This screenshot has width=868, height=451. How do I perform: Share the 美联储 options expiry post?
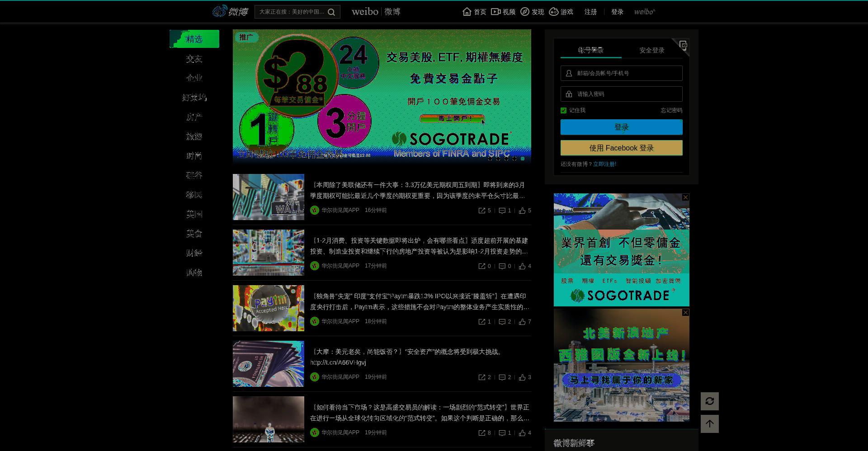click(x=482, y=211)
